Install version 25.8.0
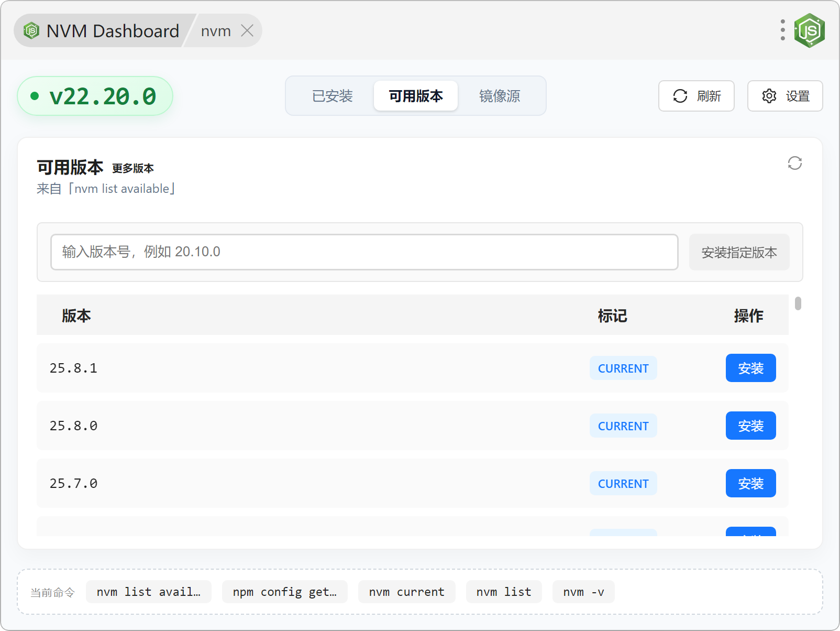Viewport: 840px width, 631px height. click(750, 426)
